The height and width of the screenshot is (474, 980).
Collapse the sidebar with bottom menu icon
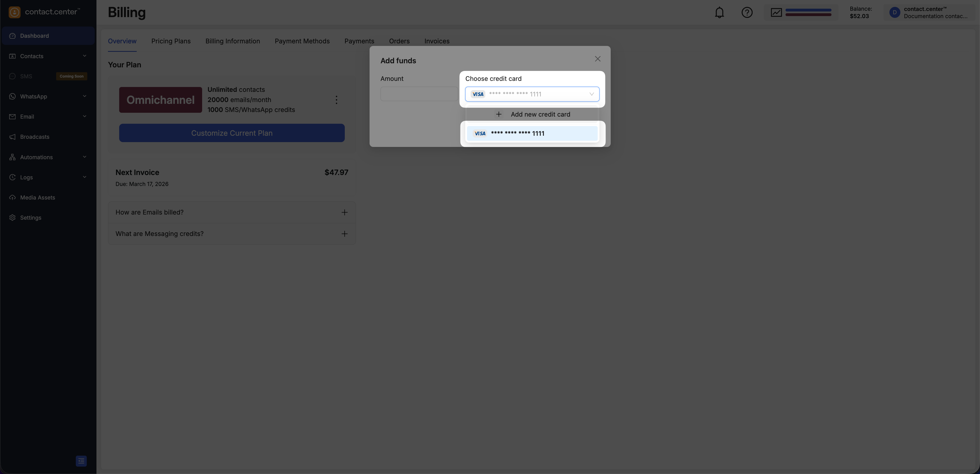click(81, 461)
